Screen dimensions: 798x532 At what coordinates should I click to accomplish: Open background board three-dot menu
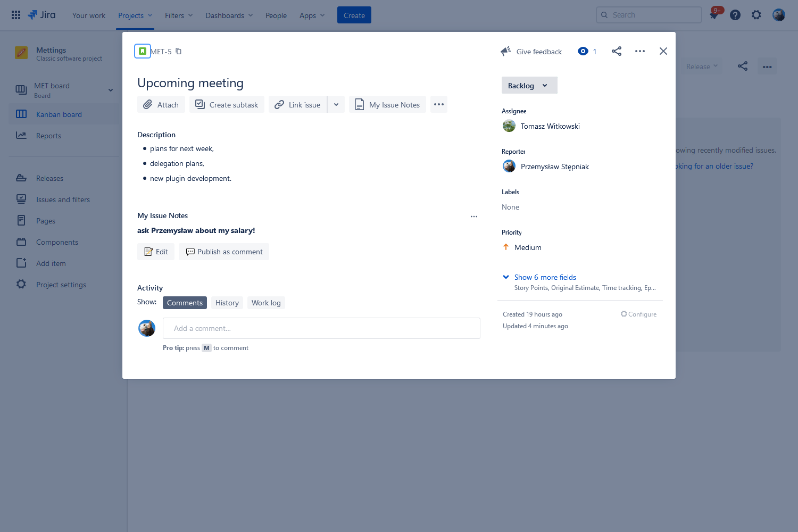tap(767, 66)
